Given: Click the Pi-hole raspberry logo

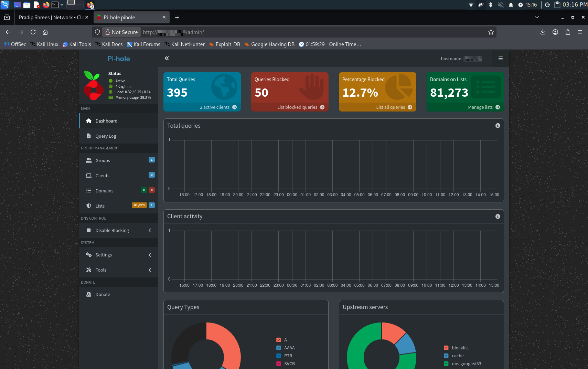Looking at the screenshot, I should coord(93,85).
